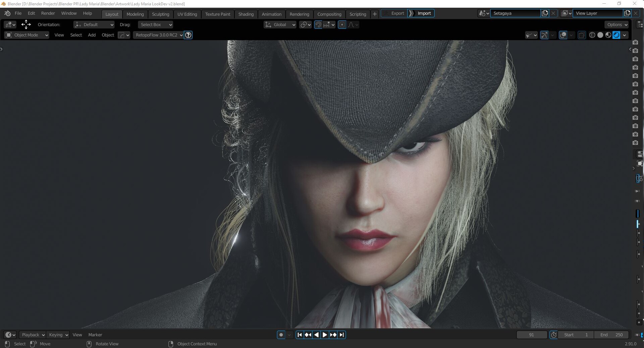Select the Move tool cross-arrows icon

pos(26,24)
